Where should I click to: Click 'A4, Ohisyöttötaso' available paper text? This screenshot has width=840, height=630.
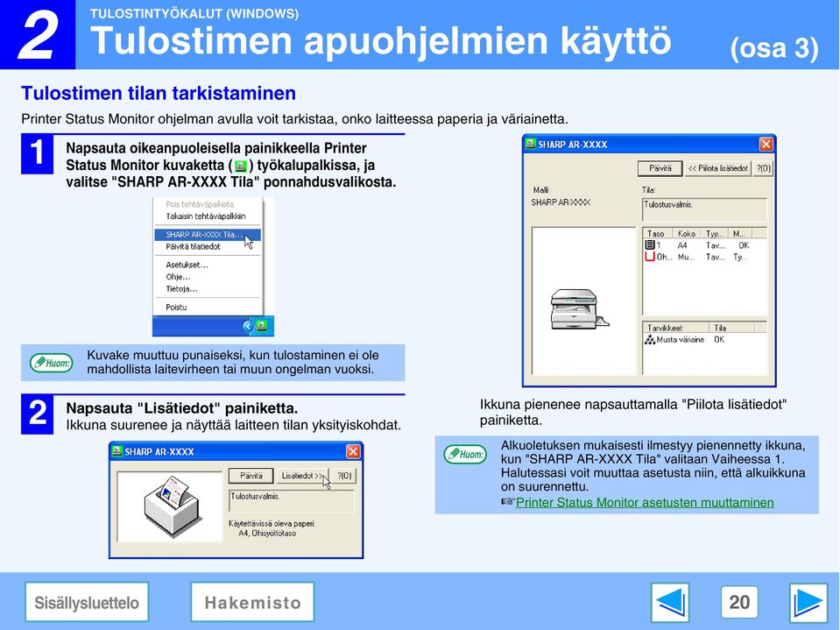point(267,534)
